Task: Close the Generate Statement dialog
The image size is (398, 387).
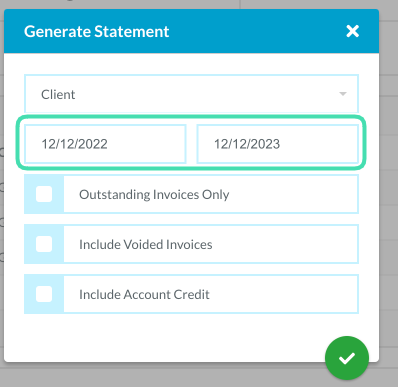Action: click(x=352, y=31)
